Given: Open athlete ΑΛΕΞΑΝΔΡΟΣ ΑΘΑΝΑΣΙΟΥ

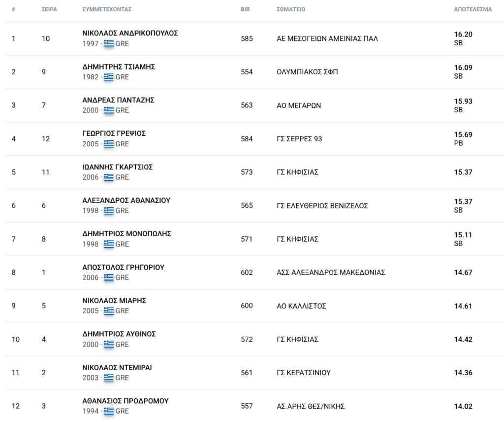Looking at the screenshot, I should (x=126, y=200).
